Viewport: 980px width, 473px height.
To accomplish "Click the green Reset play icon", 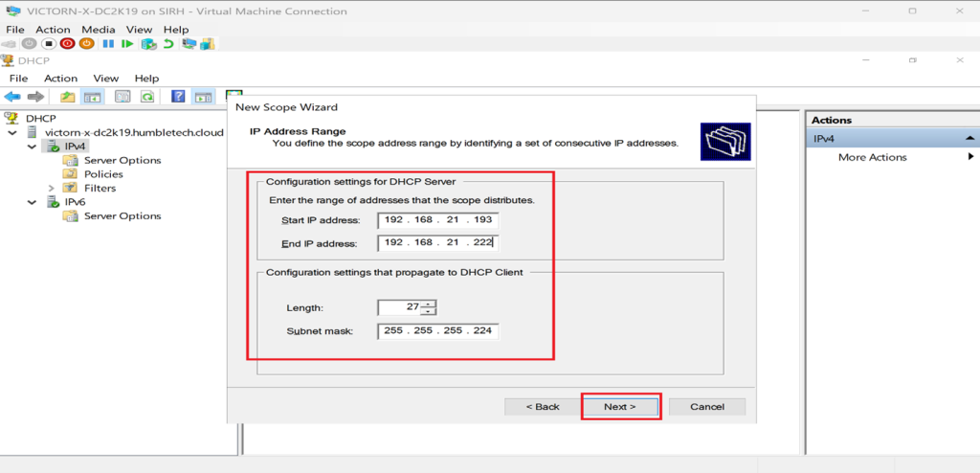I will click(x=127, y=44).
